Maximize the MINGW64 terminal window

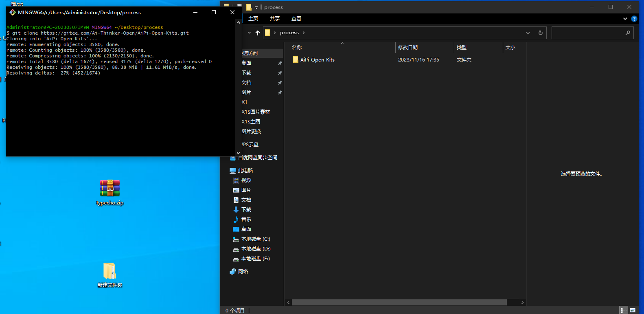pyautogui.click(x=214, y=12)
